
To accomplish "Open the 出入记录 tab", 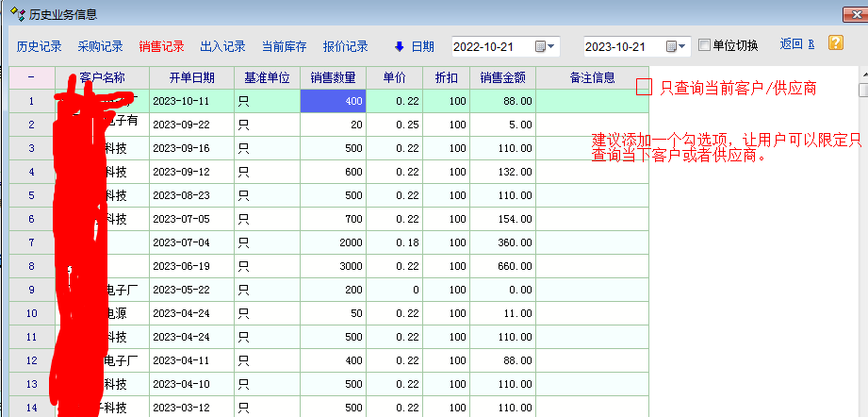I will coord(223,46).
